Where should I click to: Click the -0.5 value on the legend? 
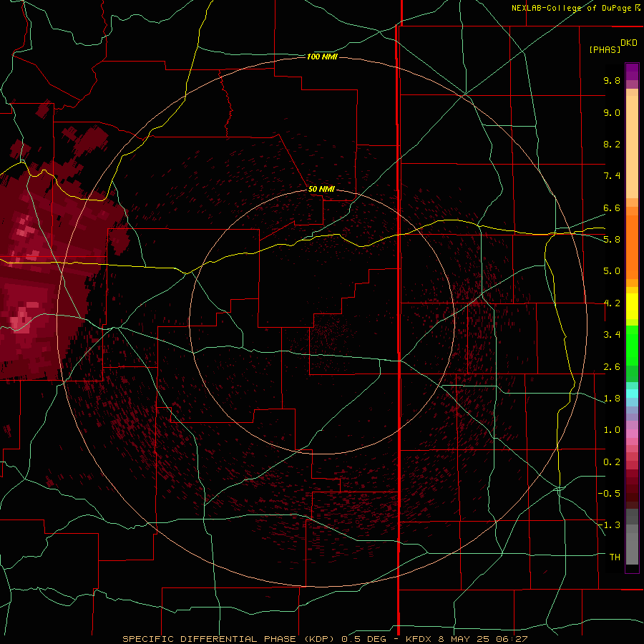pos(610,494)
